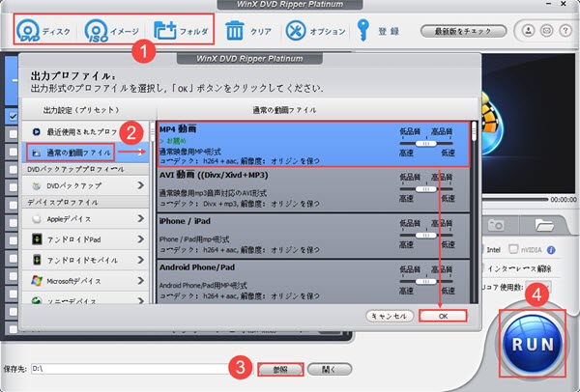Load a DVD with the ディスク button
This screenshot has width=580, height=392.
point(43,31)
